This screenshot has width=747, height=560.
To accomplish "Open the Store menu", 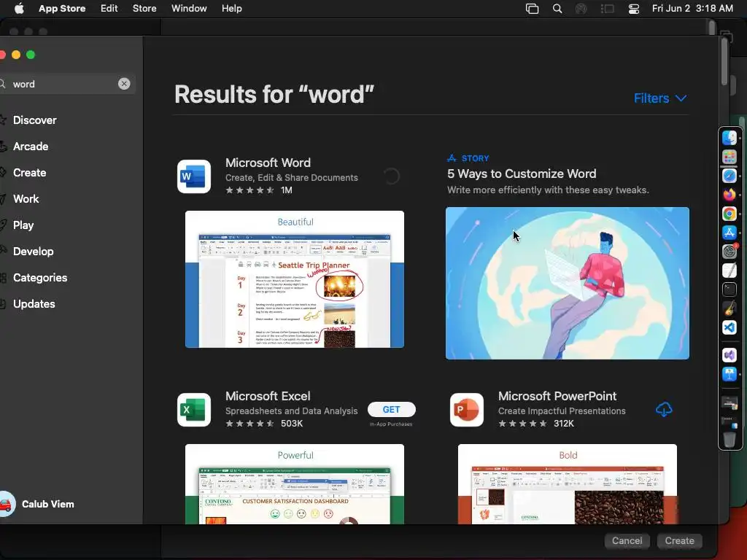I will [144, 9].
